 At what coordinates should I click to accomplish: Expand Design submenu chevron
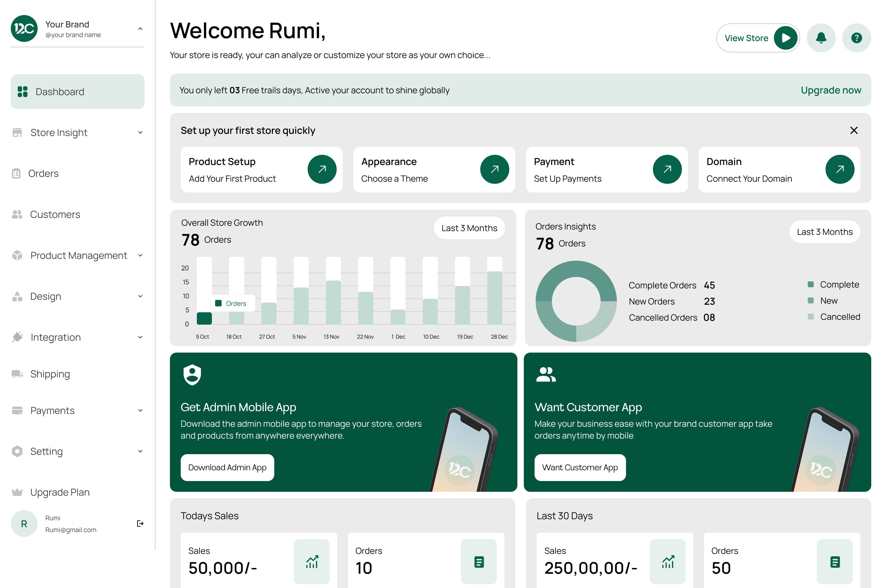pyautogui.click(x=140, y=296)
